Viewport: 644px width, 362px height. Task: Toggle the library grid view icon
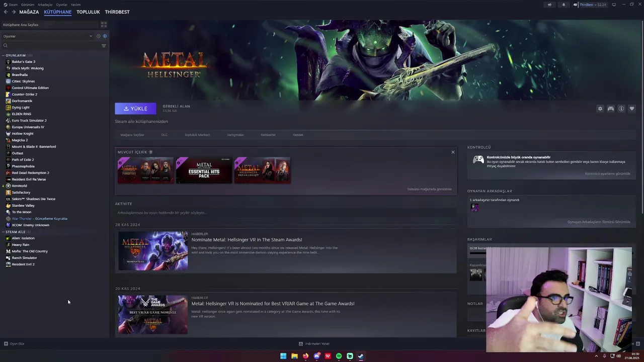[104, 24]
